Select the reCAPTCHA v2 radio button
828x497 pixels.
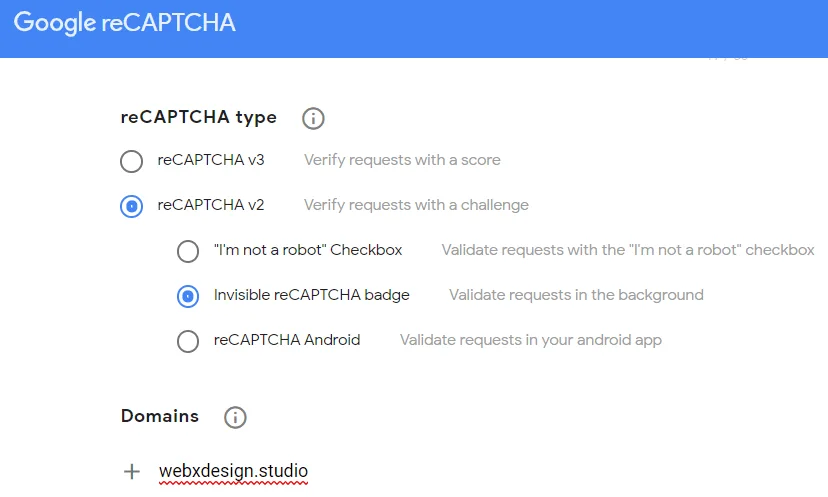point(131,206)
